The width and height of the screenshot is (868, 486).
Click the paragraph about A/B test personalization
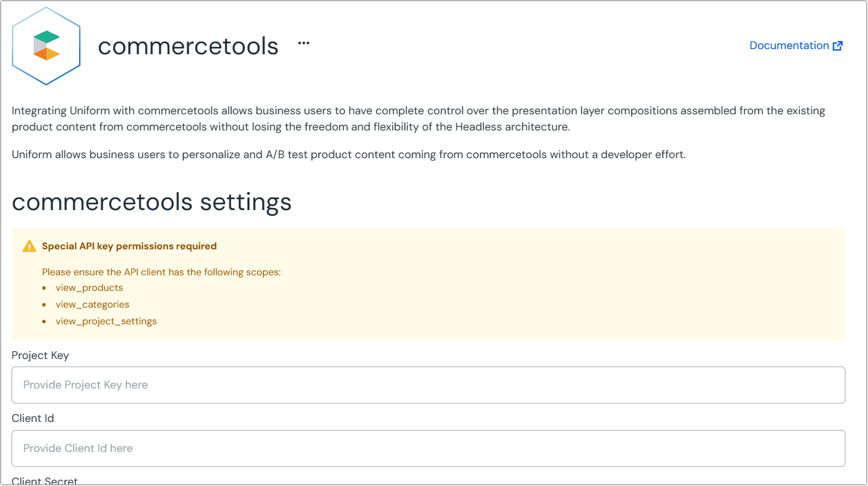[x=349, y=155]
